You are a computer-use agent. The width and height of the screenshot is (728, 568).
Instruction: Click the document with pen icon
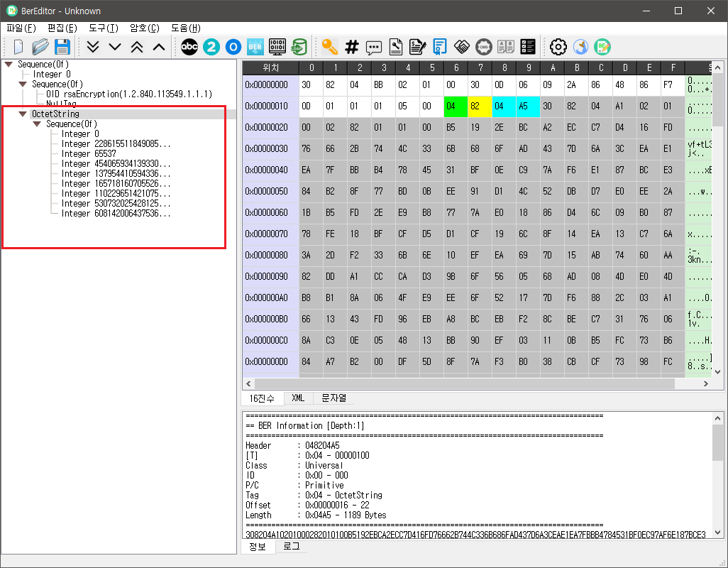[x=418, y=47]
